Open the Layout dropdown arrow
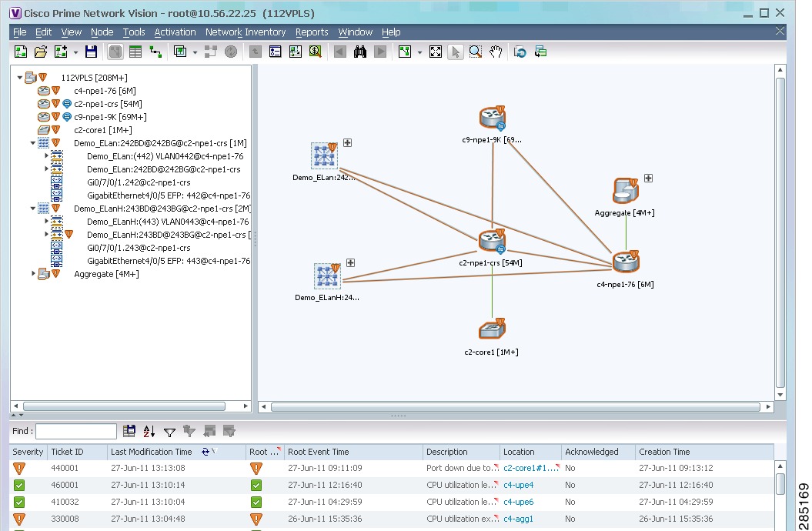The height and width of the screenshot is (531, 812). click(x=419, y=52)
